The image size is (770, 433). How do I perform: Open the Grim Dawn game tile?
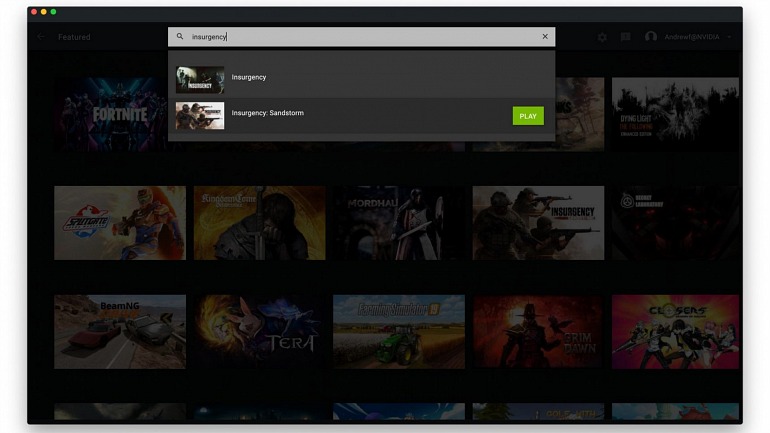[x=538, y=332]
